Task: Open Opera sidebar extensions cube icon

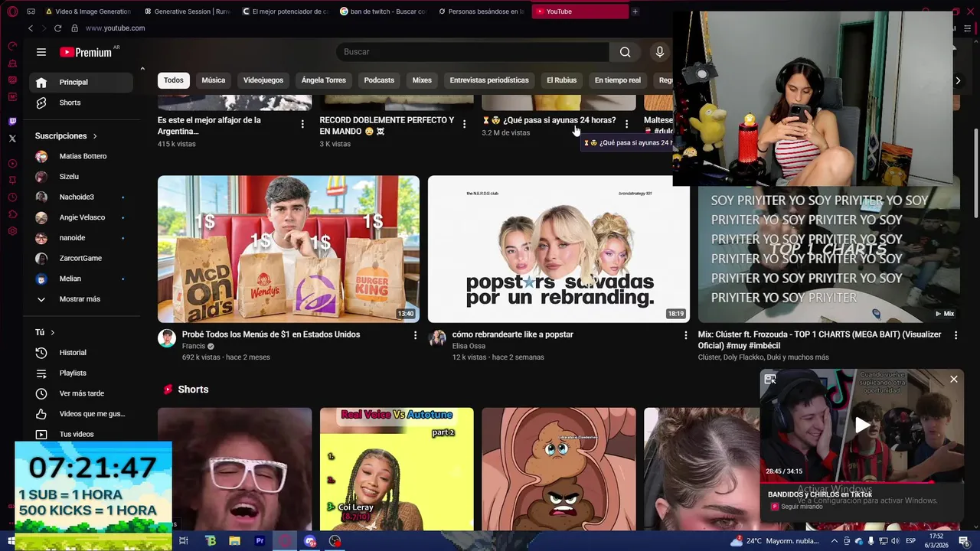Action: (12, 214)
